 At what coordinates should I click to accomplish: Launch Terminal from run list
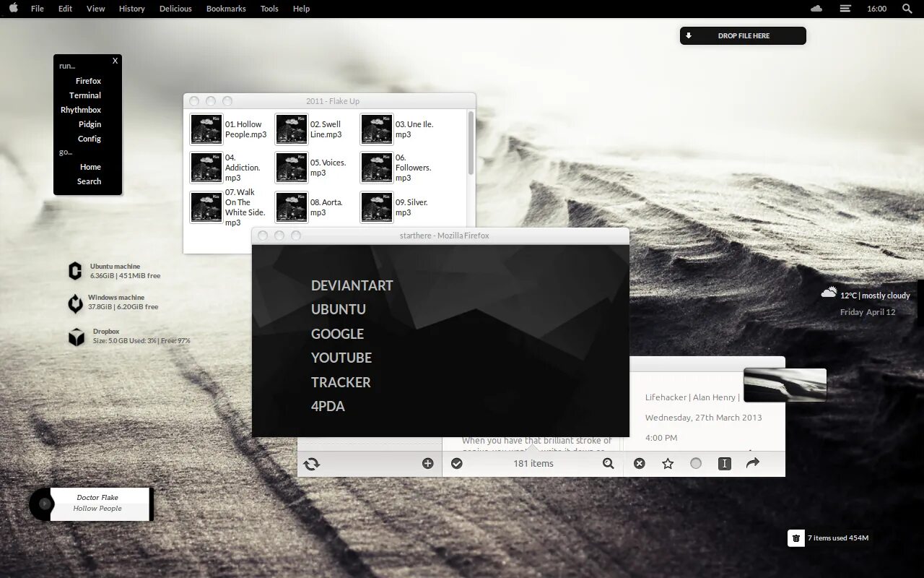tap(85, 95)
